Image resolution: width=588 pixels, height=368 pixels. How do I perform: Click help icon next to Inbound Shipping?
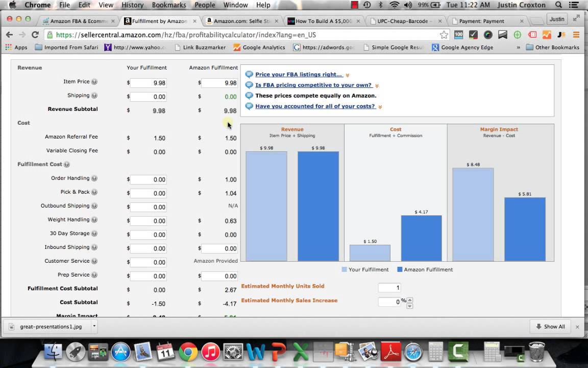coord(94,247)
